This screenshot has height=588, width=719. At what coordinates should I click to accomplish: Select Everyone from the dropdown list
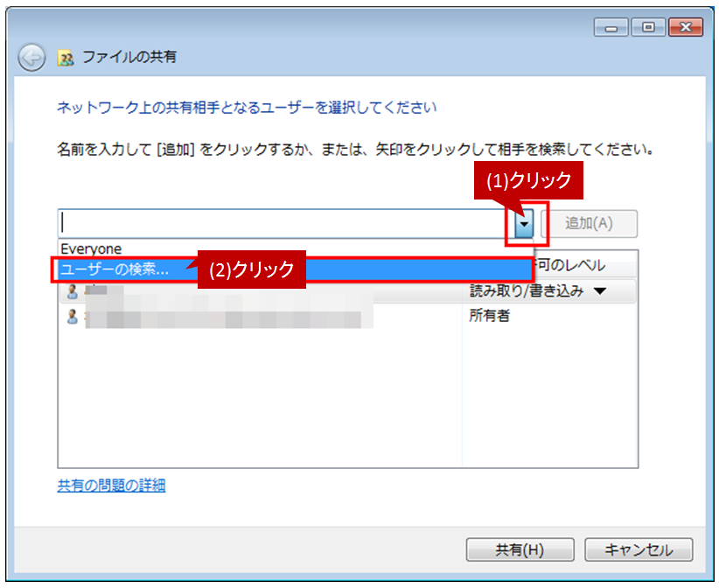pyautogui.click(x=296, y=248)
